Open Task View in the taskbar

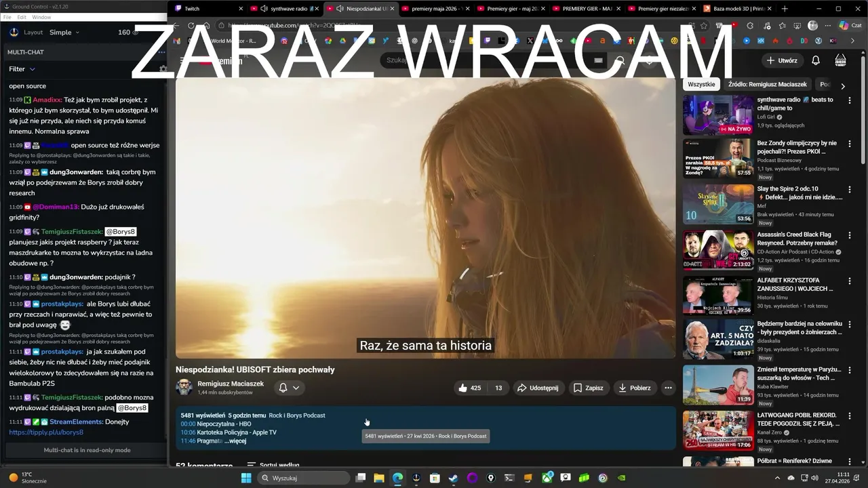[x=361, y=478]
